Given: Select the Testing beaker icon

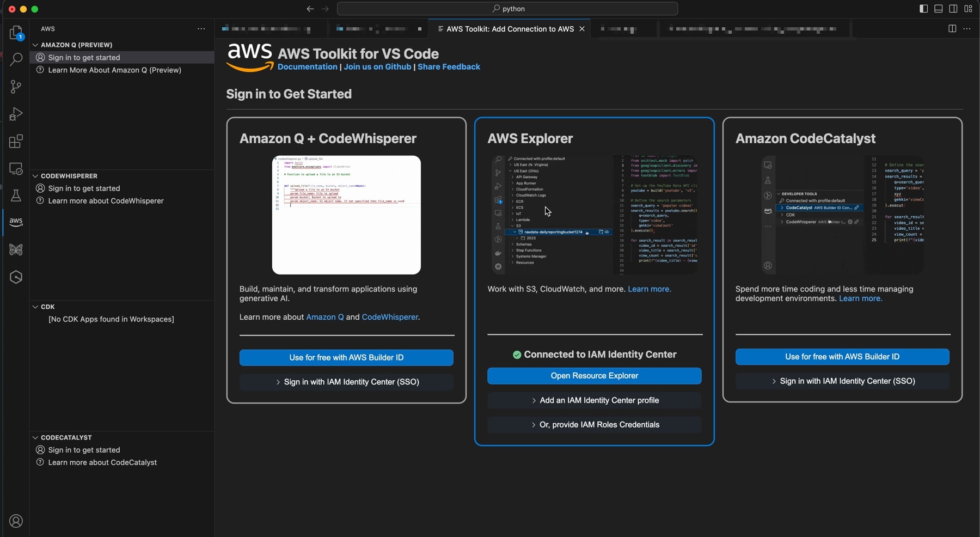Looking at the screenshot, I should tap(16, 196).
